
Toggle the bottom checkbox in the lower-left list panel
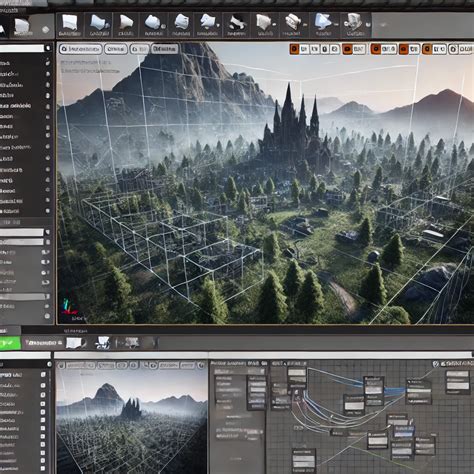coord(43,469)
